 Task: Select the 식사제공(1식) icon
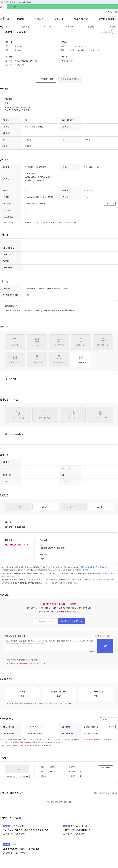[x=81, y=360]
